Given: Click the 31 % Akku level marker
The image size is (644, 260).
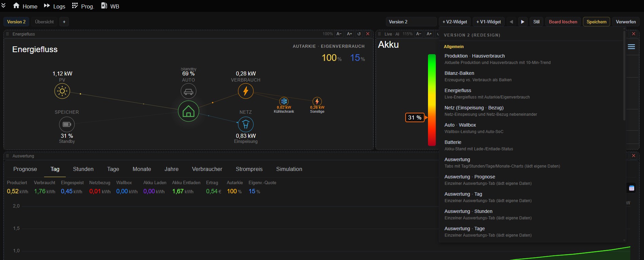Looking at the screenshot, I should pyautogui.click(x=415, y=117).
